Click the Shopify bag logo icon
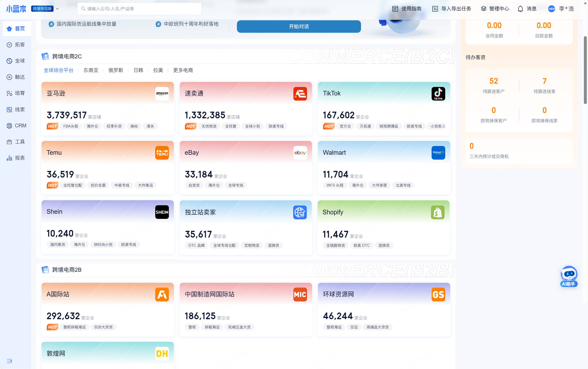This screenshot has height=369, width=588. point(438,212)
